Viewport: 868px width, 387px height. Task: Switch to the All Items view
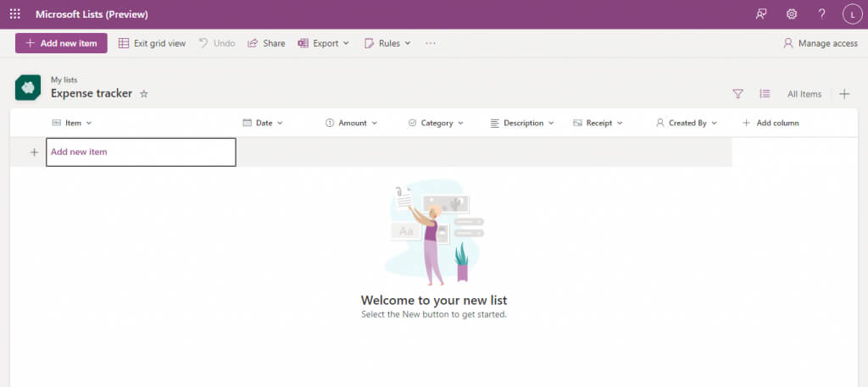point(804,94)
